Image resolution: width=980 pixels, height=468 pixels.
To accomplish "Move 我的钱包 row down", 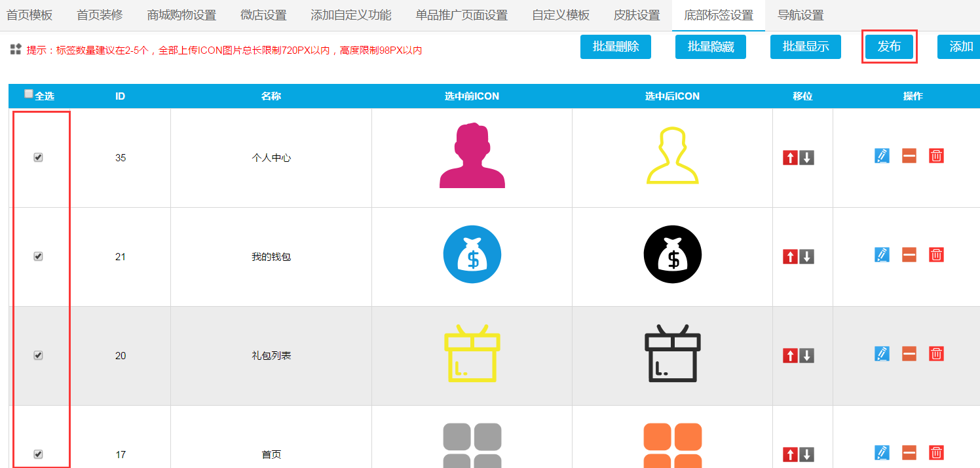I will pos(807,257).
